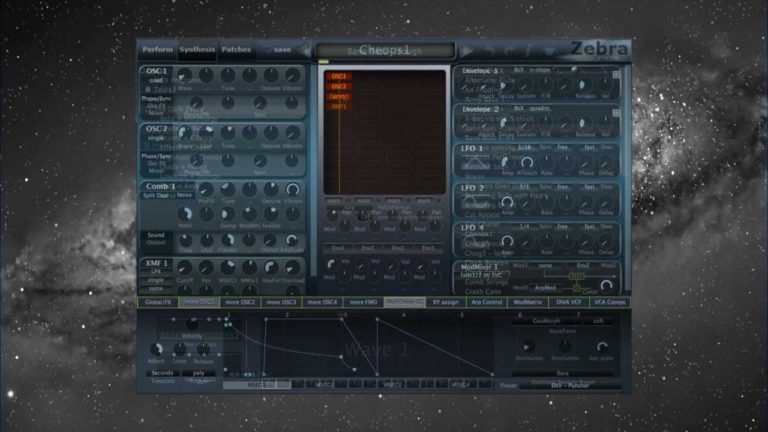The image size is (768, 432).
Task: Open the GeoMorph waveform mode dropdown
Action: pyautogui.click(x=546, y=321)
